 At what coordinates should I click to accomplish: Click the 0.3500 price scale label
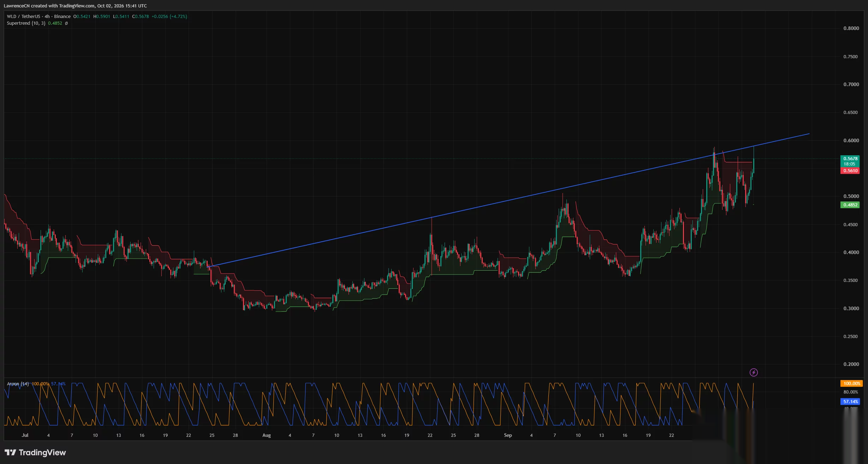coord(851,281)
